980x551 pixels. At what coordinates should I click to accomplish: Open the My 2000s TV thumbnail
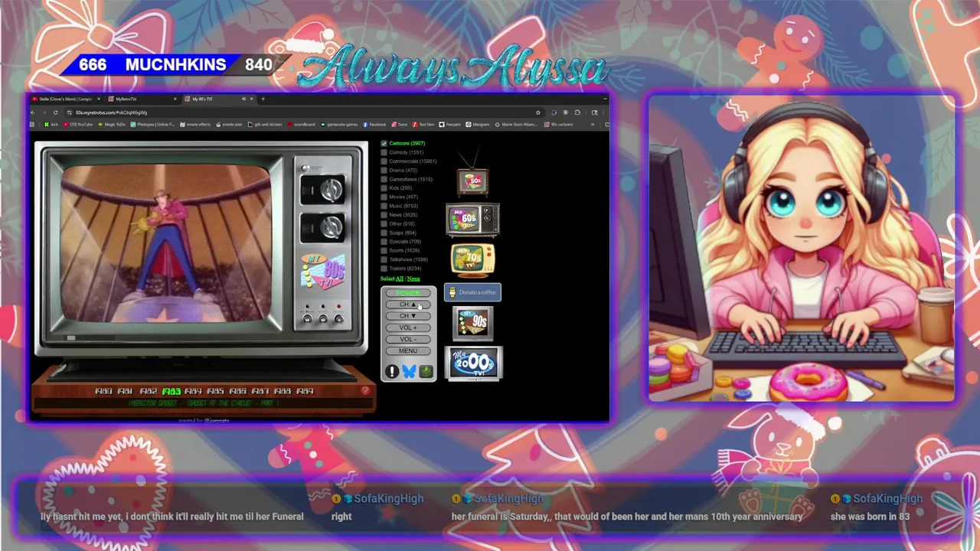coord(473,364)
